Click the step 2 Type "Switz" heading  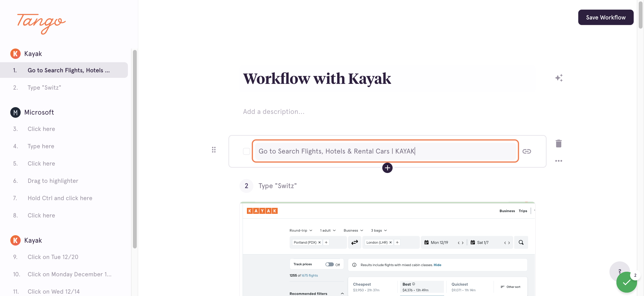(x=278, y=186)
